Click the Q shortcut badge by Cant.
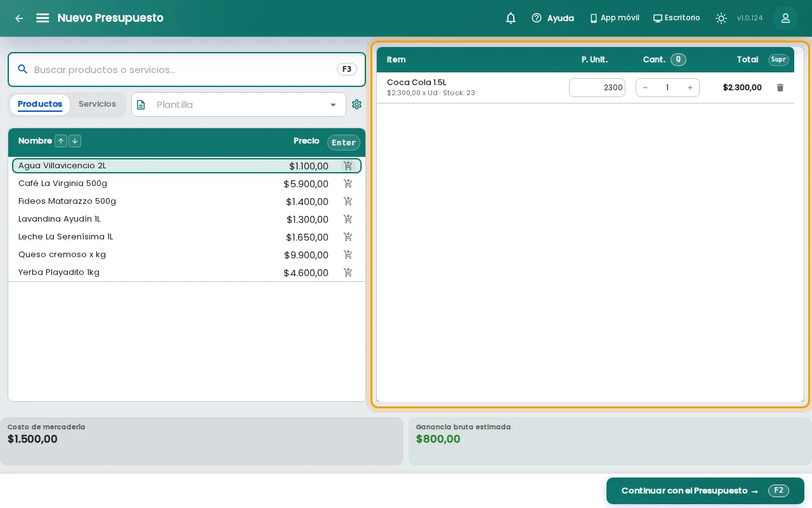Image resolution: width=812 pixels, height=508 pixels. click(x=678, y=60)
